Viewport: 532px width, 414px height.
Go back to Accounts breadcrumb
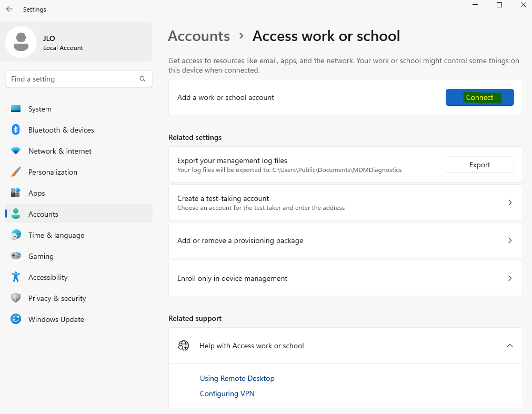199,36
